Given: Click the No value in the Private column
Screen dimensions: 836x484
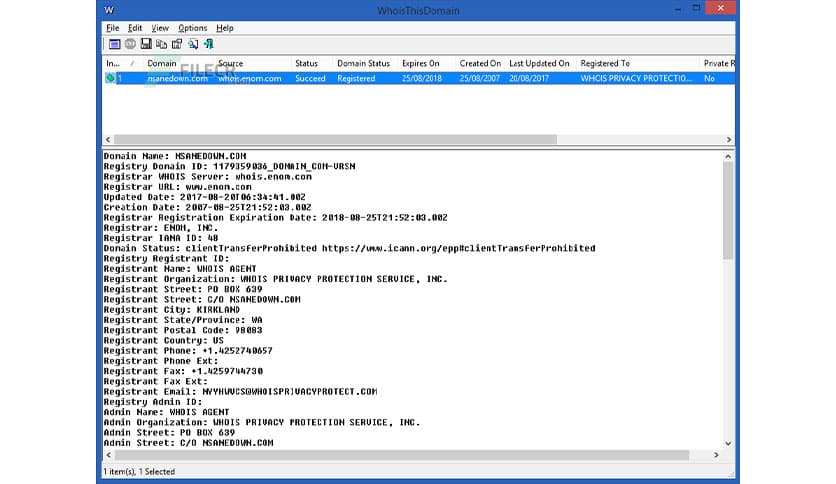Looking at the screenshot, I should [709, 78].
